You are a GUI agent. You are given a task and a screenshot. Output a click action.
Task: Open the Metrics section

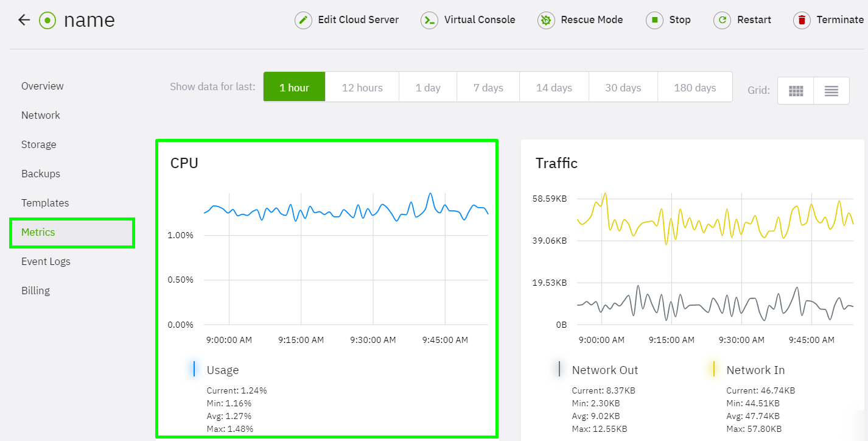(x=38, y=232)
